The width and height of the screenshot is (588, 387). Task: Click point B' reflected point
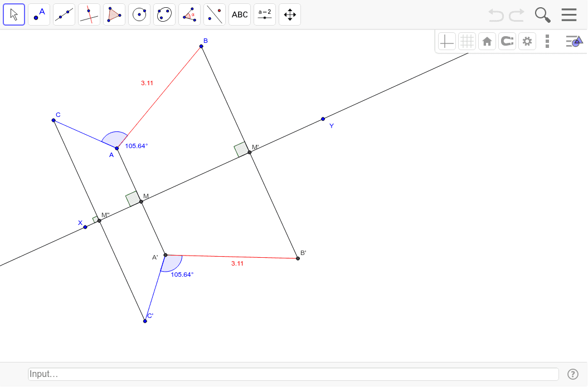(298, 258)
